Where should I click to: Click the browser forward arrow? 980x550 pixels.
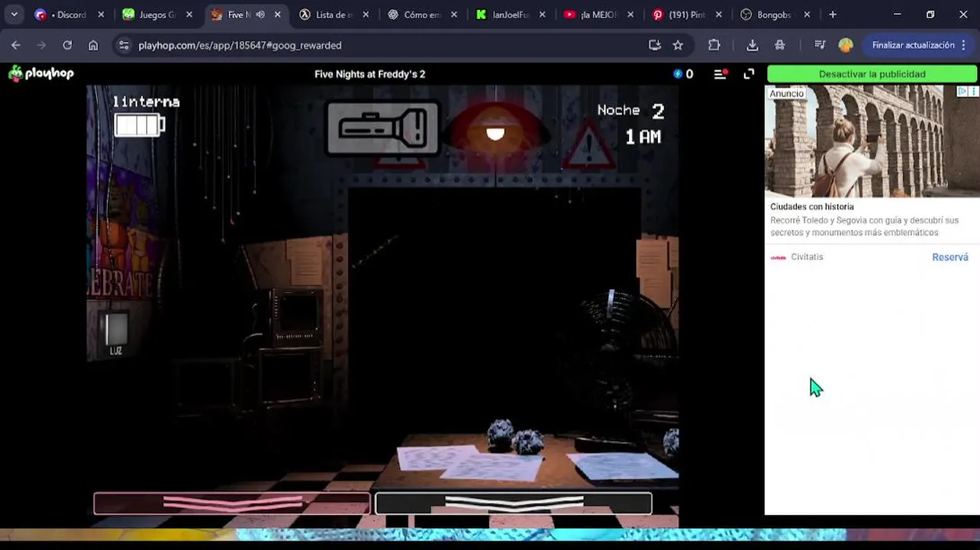pyautogui.click(x=41, y=45)
